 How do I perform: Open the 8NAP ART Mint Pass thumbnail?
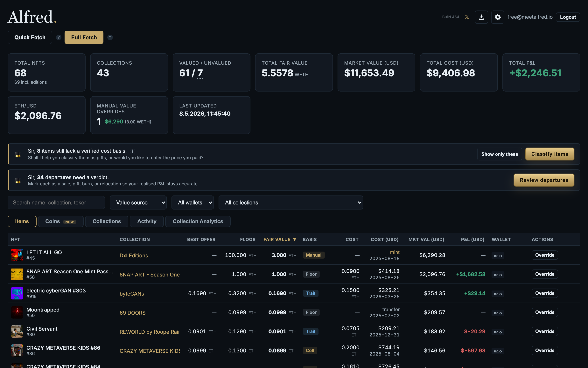17,274
